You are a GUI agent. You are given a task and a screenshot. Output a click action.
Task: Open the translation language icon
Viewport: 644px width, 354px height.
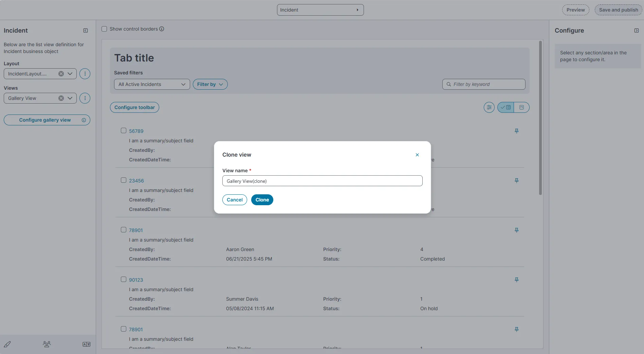click(x=87, y=344)
